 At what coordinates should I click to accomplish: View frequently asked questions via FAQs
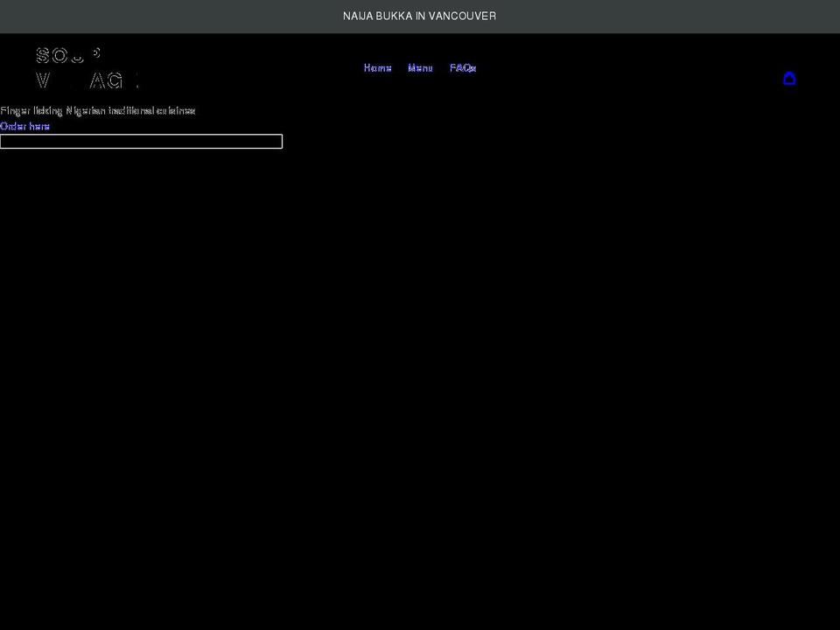[x=463, y=67]
